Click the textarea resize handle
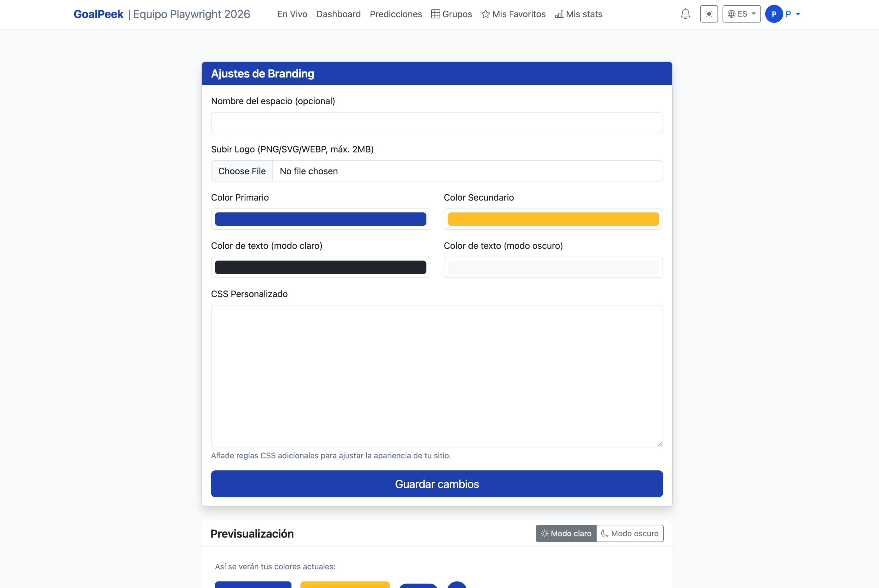Screen dimensions: 879x588 coord(660,444)
